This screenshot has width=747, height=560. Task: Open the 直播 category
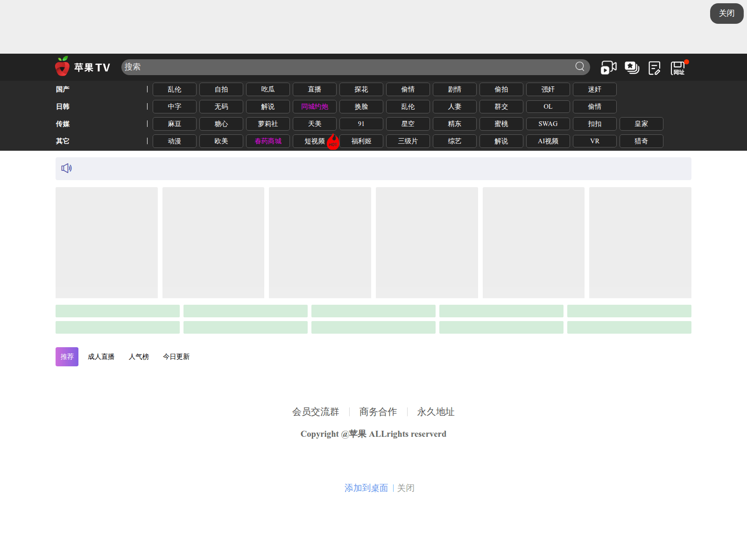click(x=315, y=89)
